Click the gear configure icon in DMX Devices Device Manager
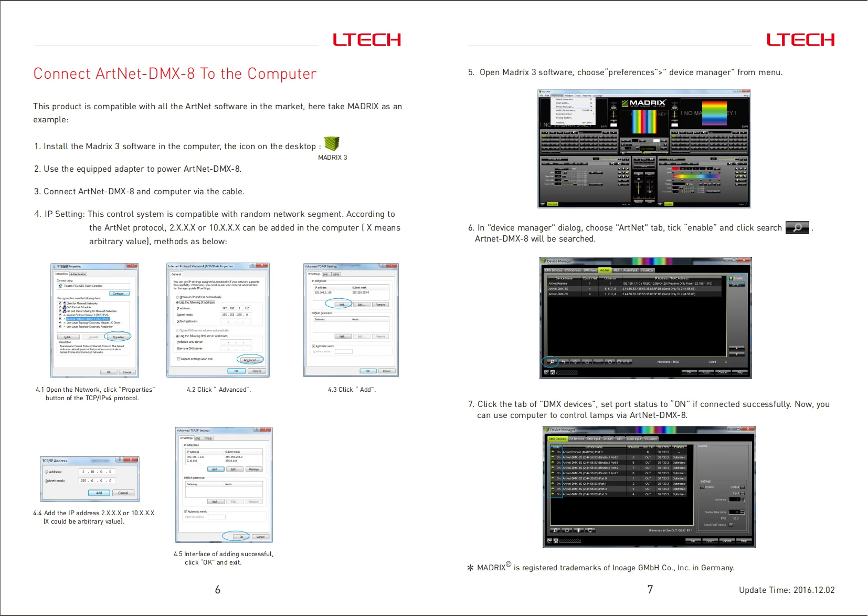This screenshot has height=616, width=868. click(567, 530)
